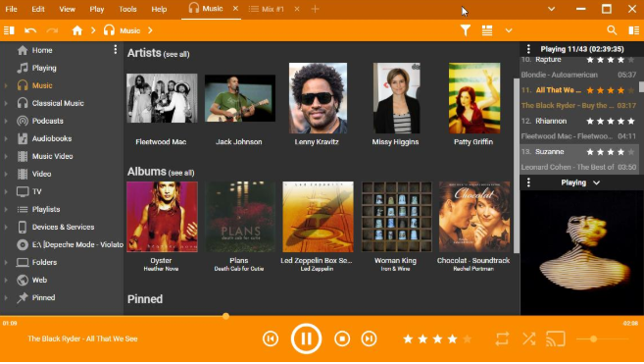
Task: Add a new tab with plus
Action: click(315, 9)
